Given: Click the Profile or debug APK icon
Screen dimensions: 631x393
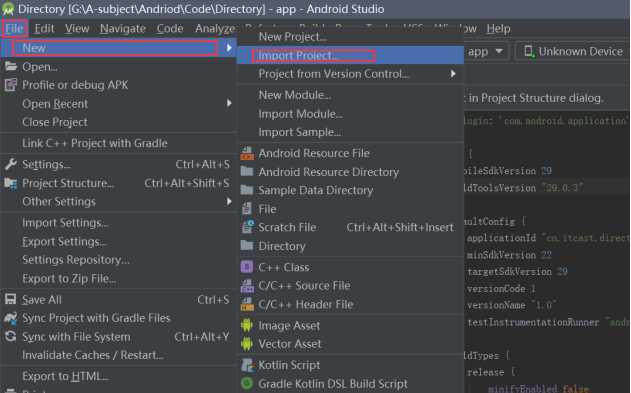Looking at the screenshot, I should (x=10, y=85).
